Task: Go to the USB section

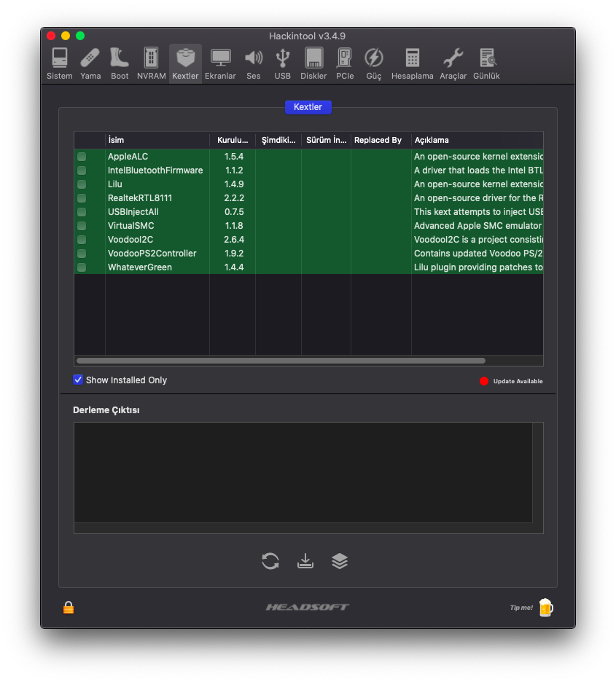Action: (283, 63)
